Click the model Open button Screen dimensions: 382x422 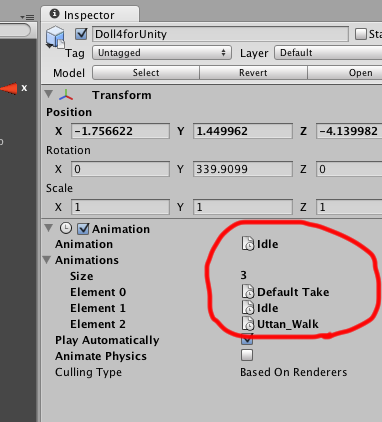pyautogui.click(x=345, y=73)
